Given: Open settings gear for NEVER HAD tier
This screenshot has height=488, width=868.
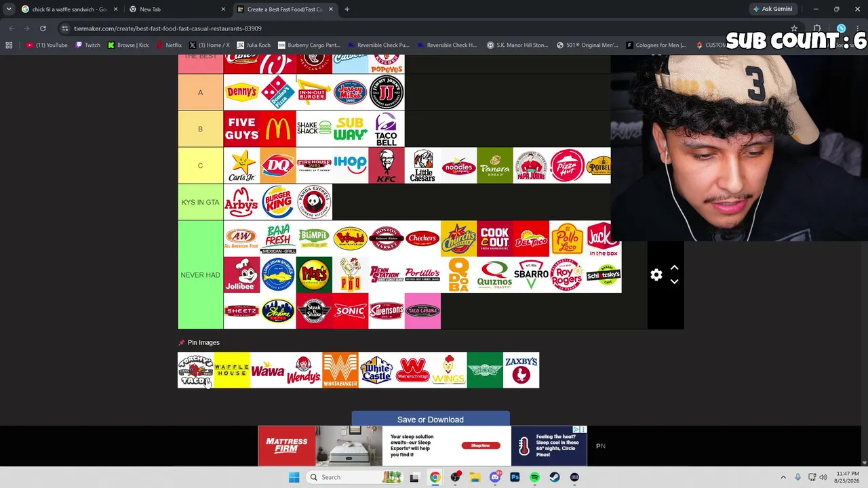Looking at the screenshot, I should click(x=656, y=274).
